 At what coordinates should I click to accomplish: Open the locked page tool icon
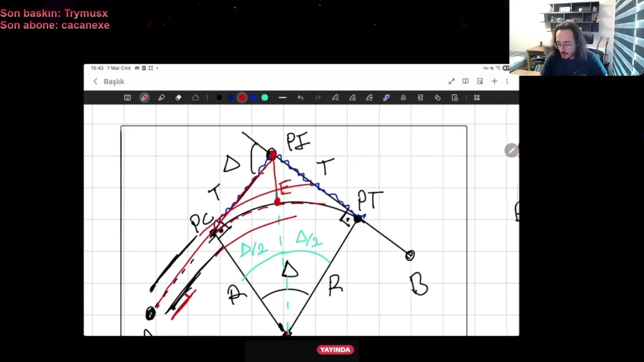(455, 98)
